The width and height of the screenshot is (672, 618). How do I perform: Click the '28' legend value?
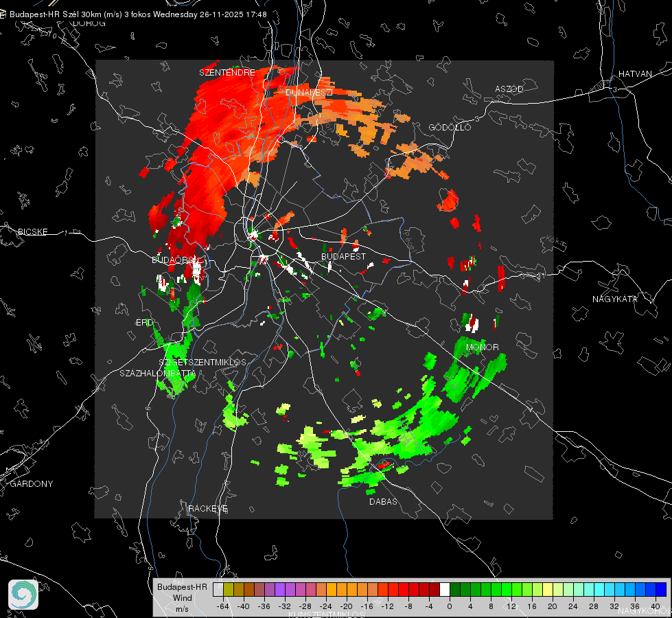[594, 606]
